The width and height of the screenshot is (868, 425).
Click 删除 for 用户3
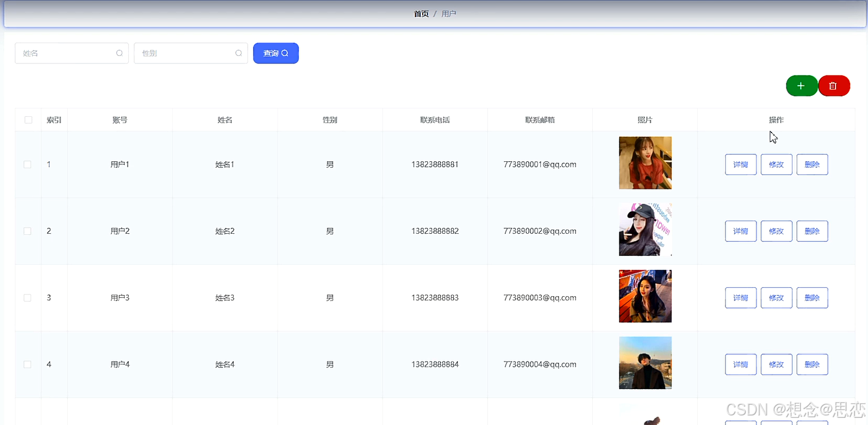click(812, 297)
